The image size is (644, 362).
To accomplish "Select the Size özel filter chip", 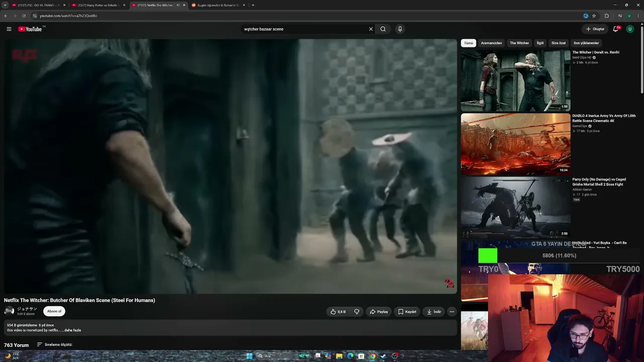I will (x=558, y=43).
